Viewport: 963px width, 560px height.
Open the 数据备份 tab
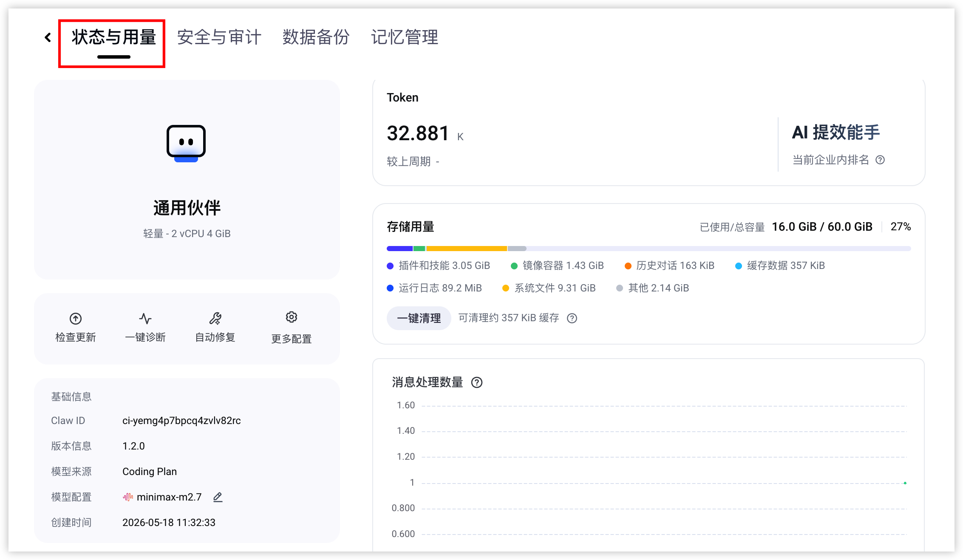316,37
